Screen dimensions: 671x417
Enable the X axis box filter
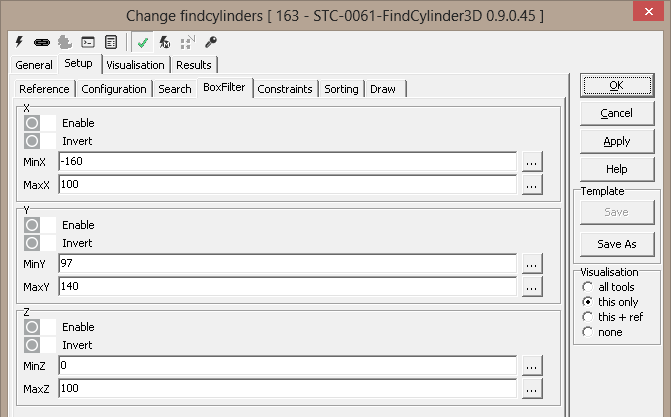[x=32, y=123]
